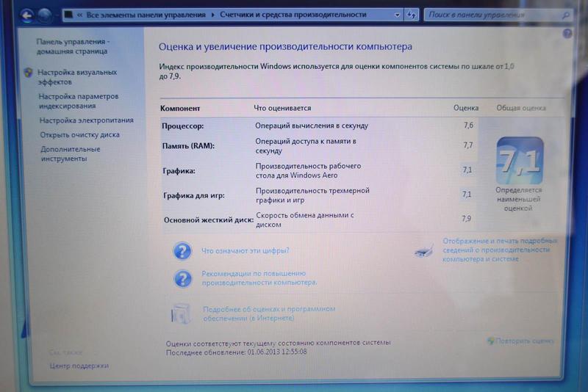Click the help question mark icon at top right

point(568,35)
